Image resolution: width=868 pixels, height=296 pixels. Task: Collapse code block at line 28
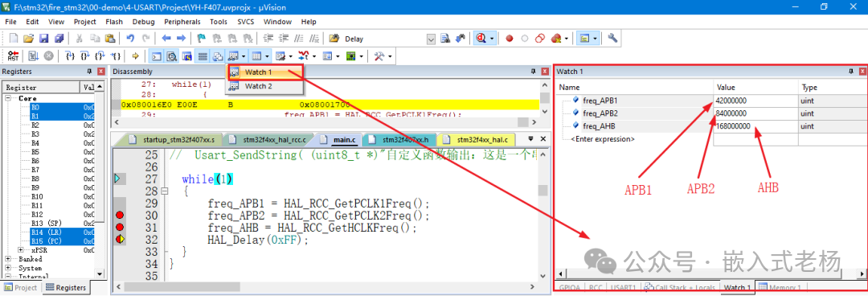(164, 191)
